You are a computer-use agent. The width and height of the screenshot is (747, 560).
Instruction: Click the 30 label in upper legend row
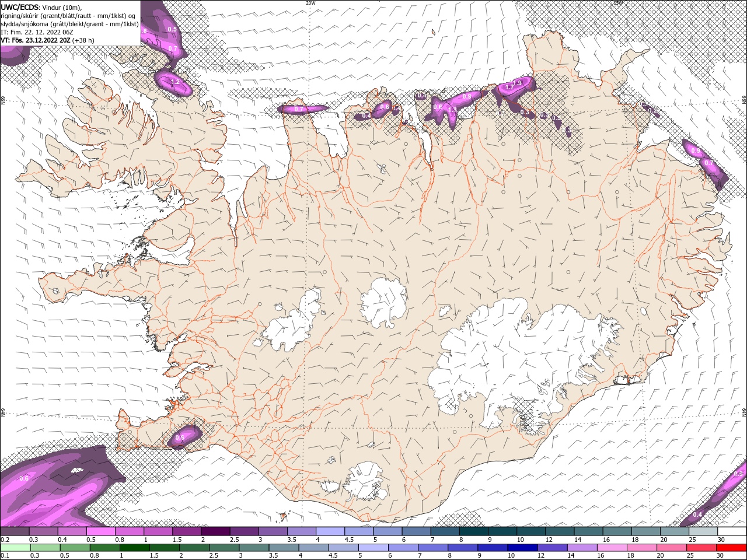[721, 540]
